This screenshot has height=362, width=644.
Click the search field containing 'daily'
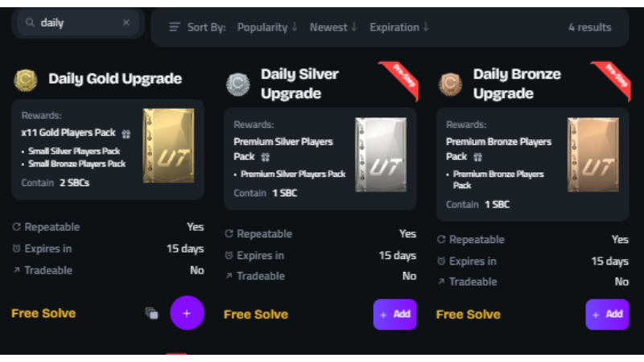point(76,23)
